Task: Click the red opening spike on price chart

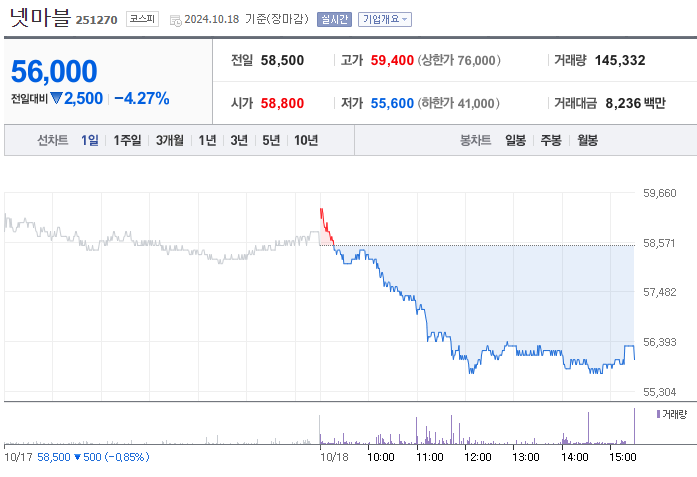Action: click(x=326, y=226)
